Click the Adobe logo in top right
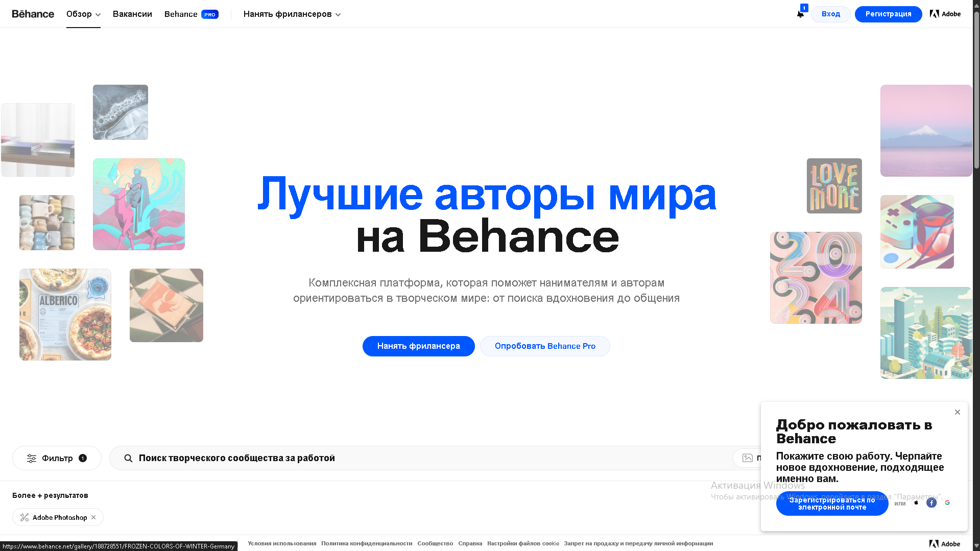980x551 pixels. tap(945, 14)
